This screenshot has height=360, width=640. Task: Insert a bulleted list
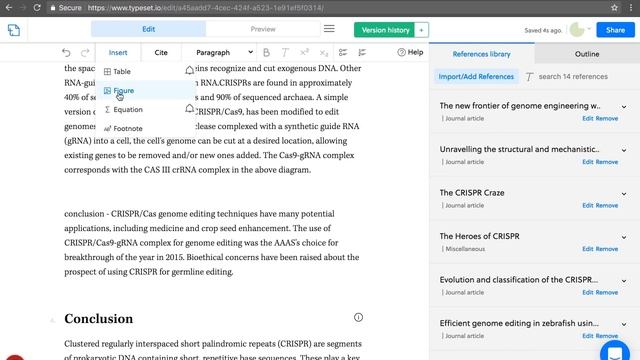[x=343, y=52]
